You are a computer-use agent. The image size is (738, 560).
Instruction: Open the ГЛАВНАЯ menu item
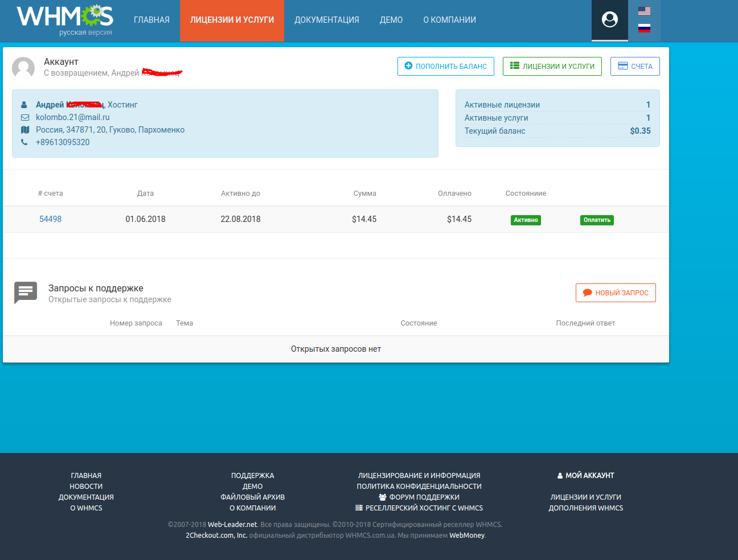(151, 20)
